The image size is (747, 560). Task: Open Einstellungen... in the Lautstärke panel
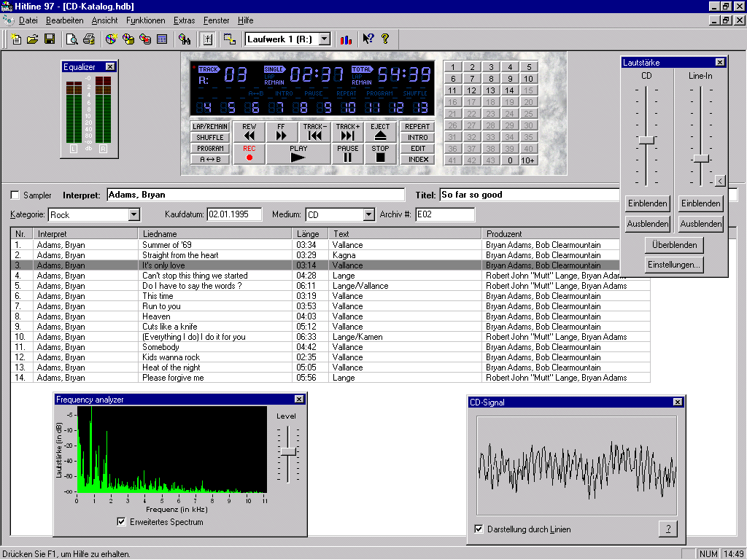[x=674, y=265]
